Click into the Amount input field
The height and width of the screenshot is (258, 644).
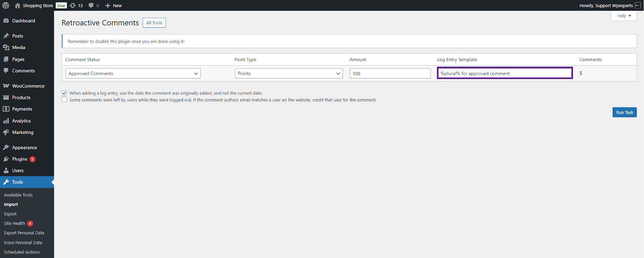click(390, 74)
